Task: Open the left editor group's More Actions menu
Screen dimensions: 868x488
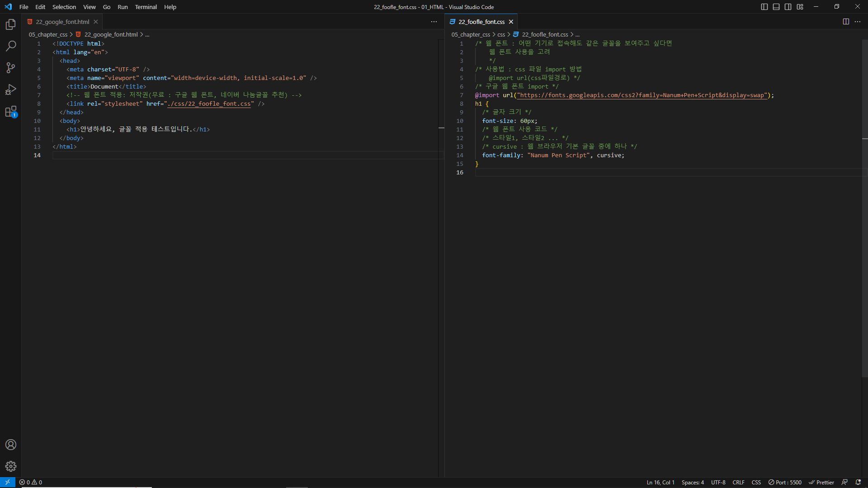Action: (434, 22)
